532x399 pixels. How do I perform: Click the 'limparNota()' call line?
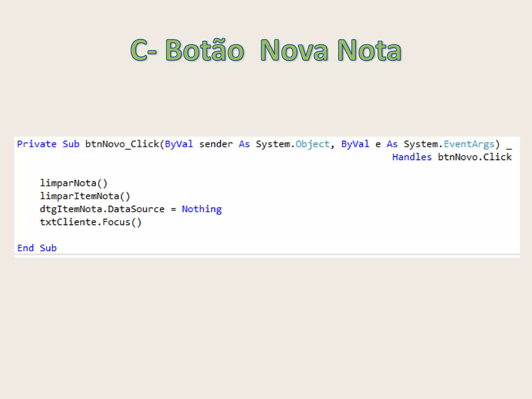pyautogui.click(x=74, y=183)
